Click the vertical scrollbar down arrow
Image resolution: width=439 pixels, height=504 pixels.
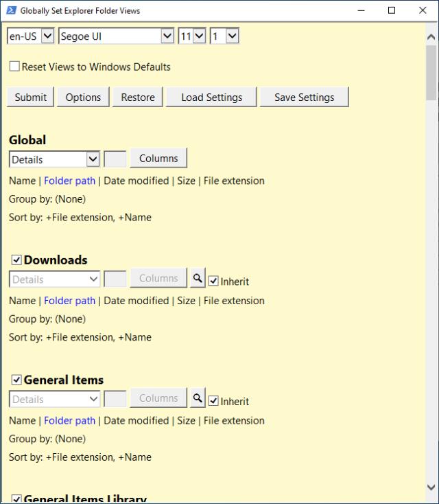(431, 488)
